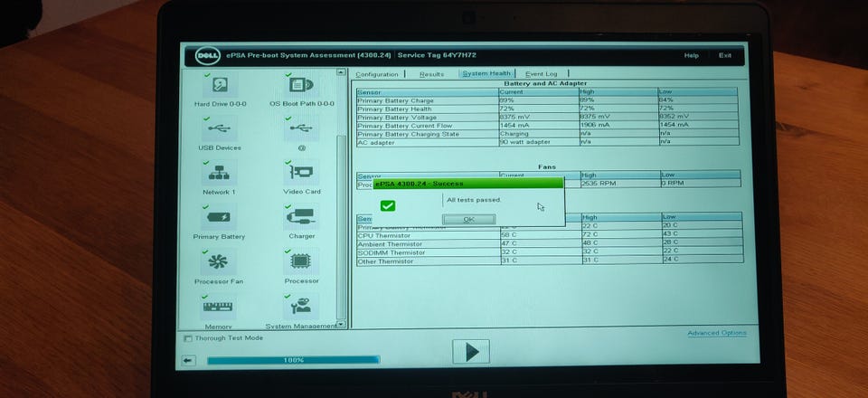
Task: Click the device list scroll up arrow
Action: (x=341, y=72)
